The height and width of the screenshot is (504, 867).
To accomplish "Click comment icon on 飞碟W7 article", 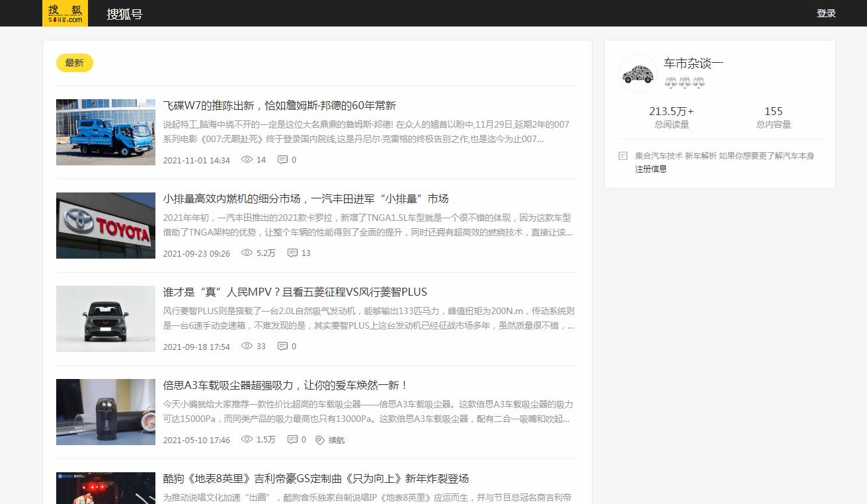I will 282,159.
